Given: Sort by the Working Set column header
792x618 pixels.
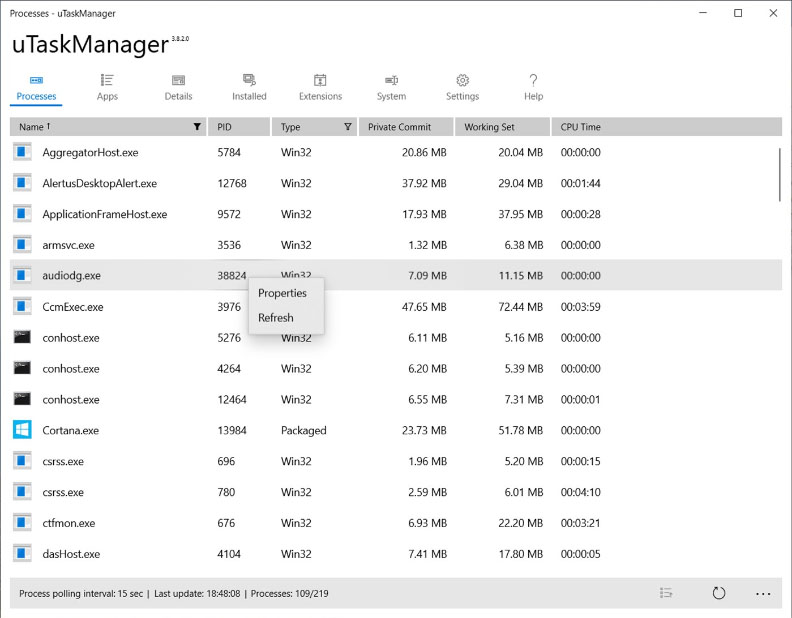Looking at the screenshot, I should 502,127.
